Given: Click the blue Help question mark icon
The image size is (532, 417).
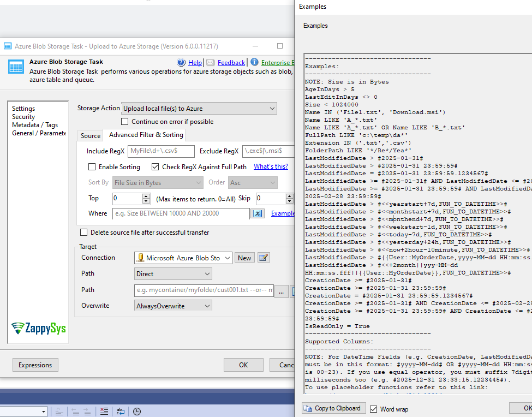Looking at the screenshot, I should pos(181,63).
